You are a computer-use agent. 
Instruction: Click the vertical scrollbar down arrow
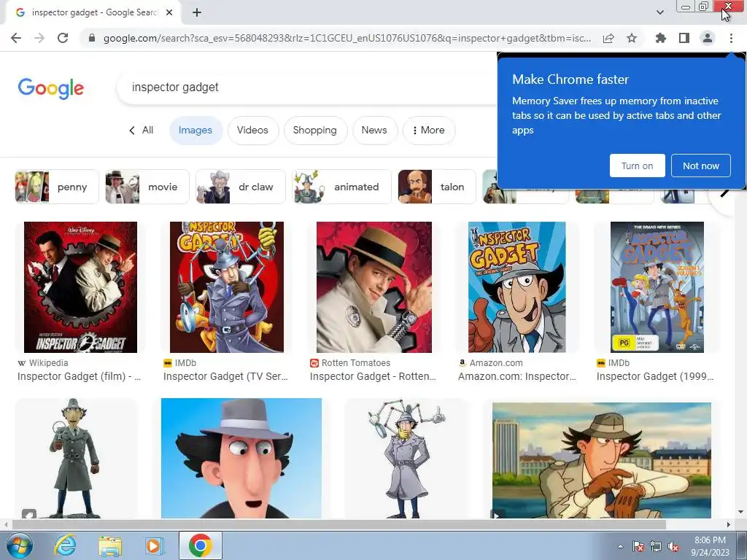tap(741, 512)
